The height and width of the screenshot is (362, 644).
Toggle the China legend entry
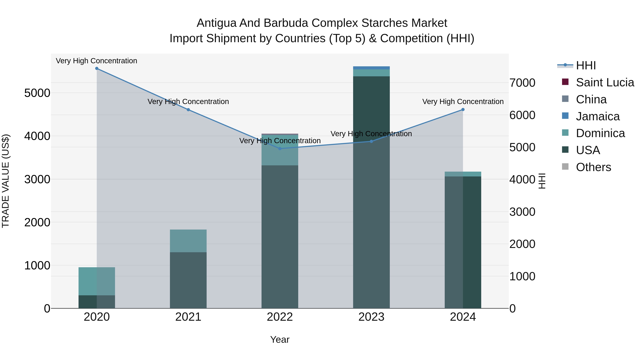(584, 99)
